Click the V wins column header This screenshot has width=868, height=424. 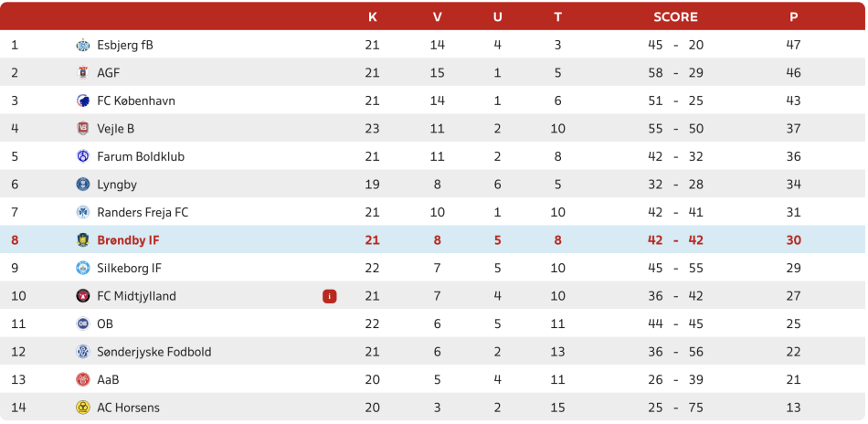click(x=438, y=17)
